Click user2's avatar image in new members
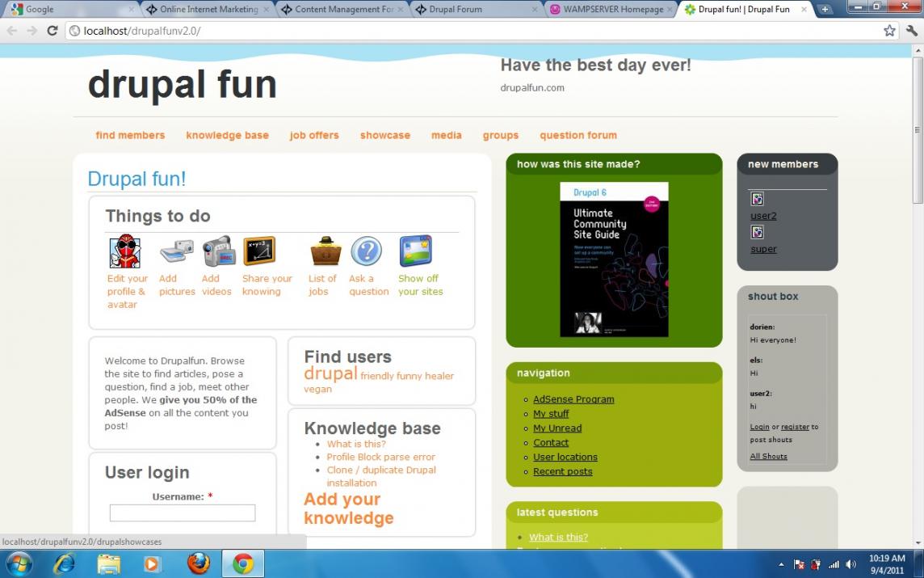 tap(758, 199)
